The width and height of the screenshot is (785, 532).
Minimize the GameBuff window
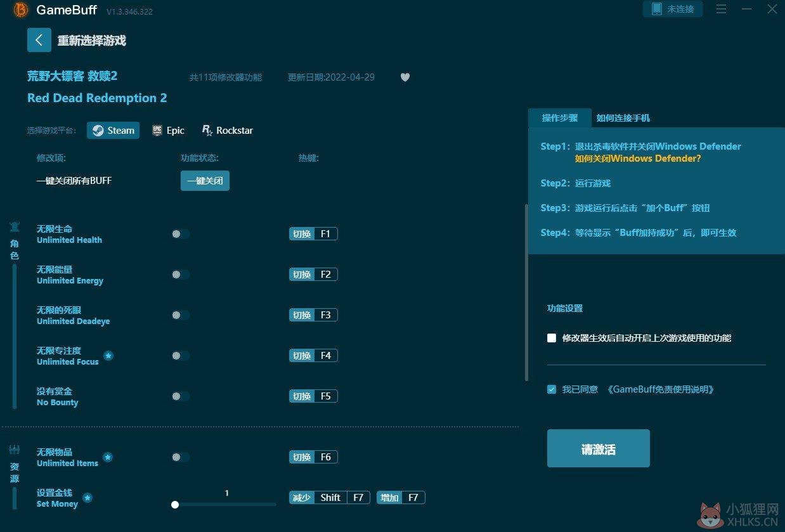pos(747,9)
